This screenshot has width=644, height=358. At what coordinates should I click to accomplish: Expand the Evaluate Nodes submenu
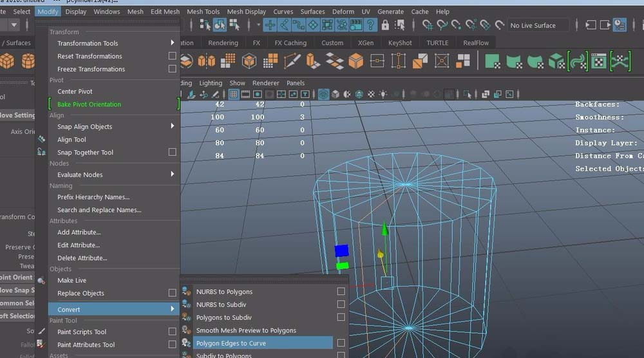[x=172, y=174]
